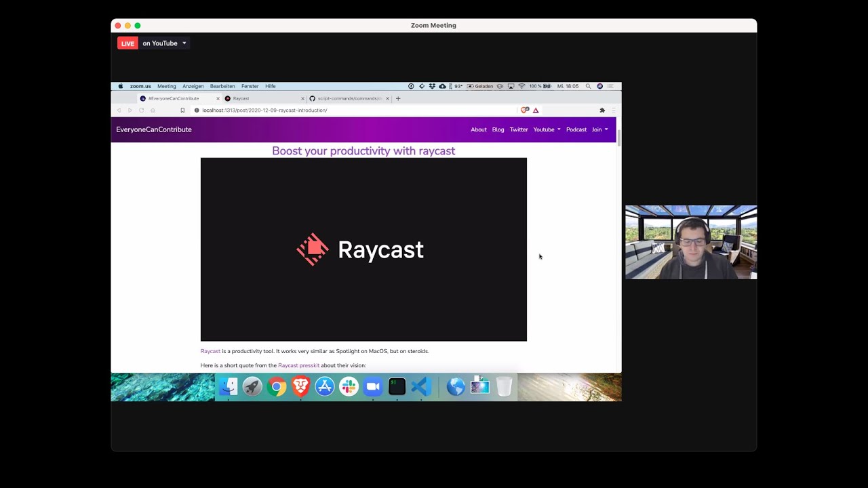
Task: Open the Bearbeiten menu
Action: click(x=222, y=86)
